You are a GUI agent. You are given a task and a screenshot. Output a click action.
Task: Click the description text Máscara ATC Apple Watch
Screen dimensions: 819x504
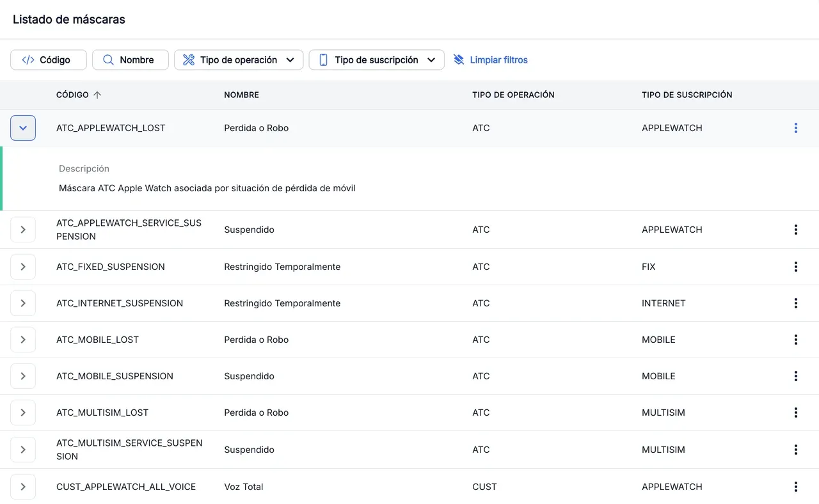[207, 188]
